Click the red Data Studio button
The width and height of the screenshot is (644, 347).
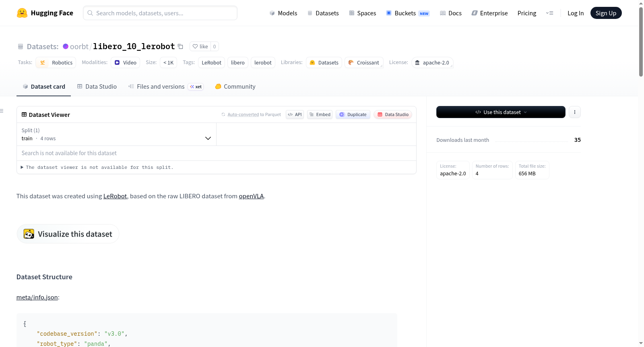click(393, 114)
